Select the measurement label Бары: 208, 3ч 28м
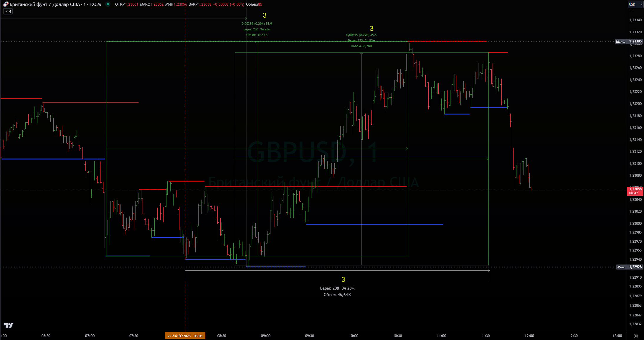644x340 pixels. coord(337,288)
